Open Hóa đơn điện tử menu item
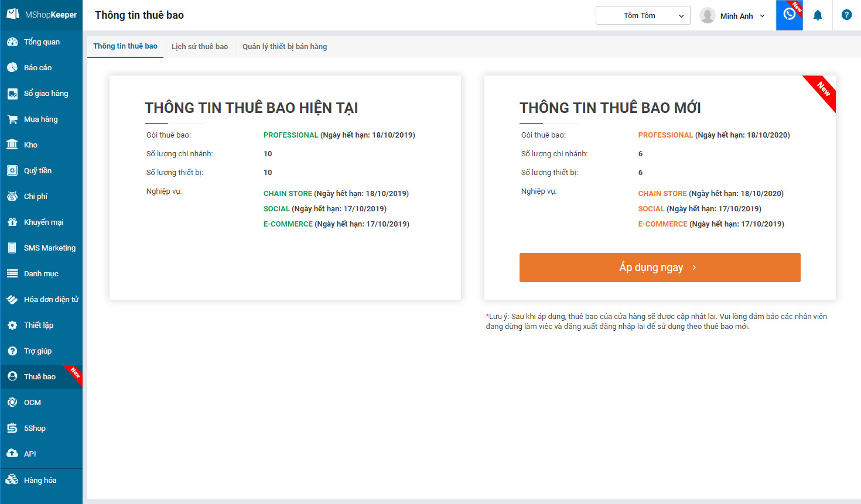Viewport: 861px width, 504px height. [51, 299]
